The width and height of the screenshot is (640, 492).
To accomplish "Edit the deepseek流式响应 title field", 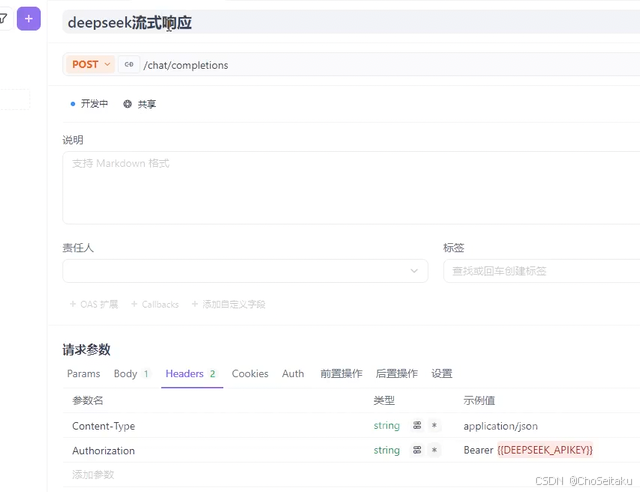I will coord(351,22).
